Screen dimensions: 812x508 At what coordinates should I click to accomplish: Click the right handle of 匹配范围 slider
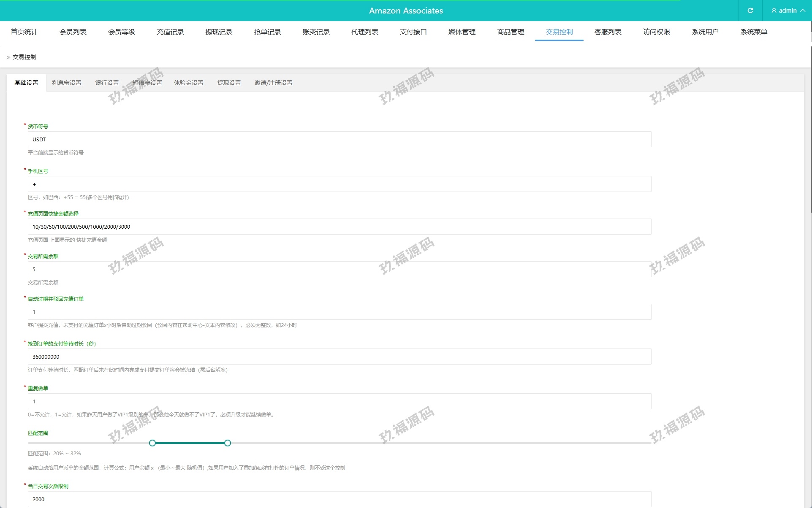(228, 443)
